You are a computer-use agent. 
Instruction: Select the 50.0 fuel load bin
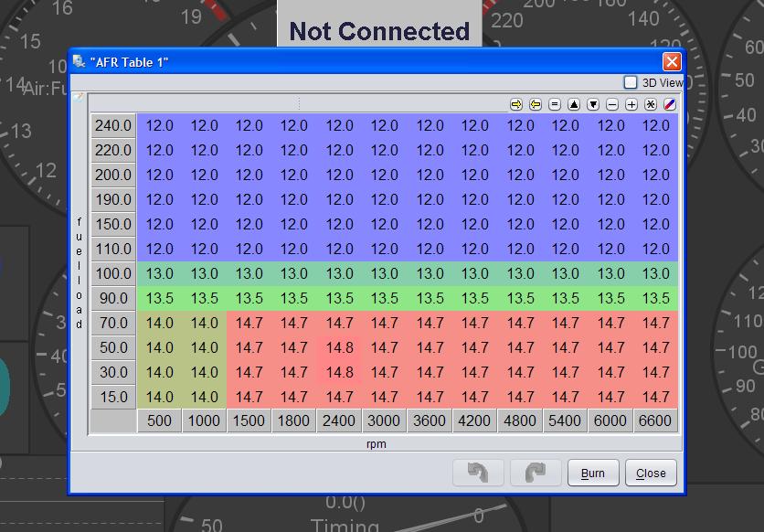click(x=113, y=348)
